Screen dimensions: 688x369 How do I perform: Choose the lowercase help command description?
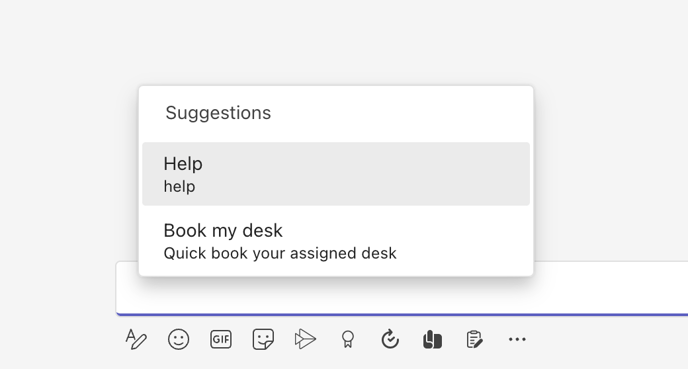(x=179, y=187)
